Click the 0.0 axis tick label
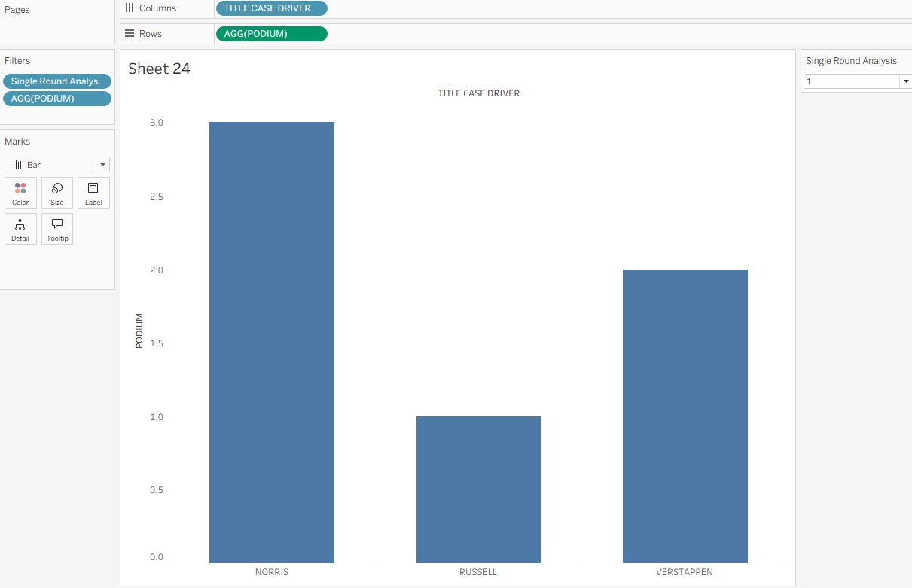This screenshot has height=588, width=912. (x=157, y=557)
